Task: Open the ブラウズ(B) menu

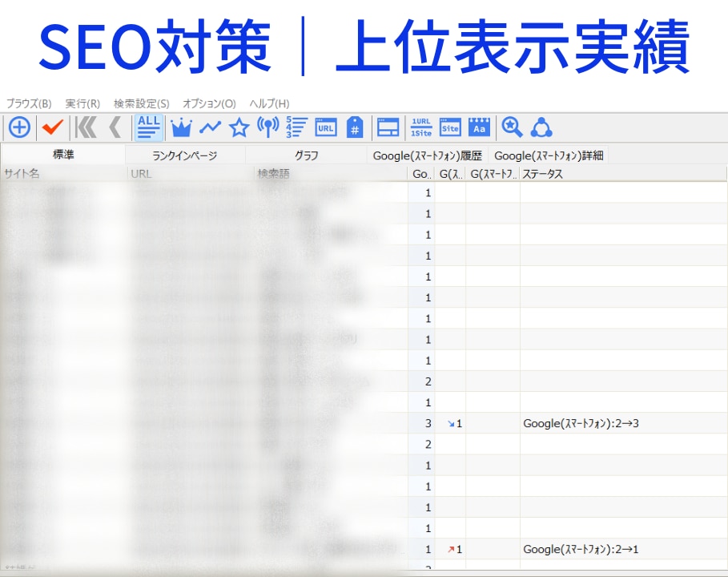Action: pos(29,103)
